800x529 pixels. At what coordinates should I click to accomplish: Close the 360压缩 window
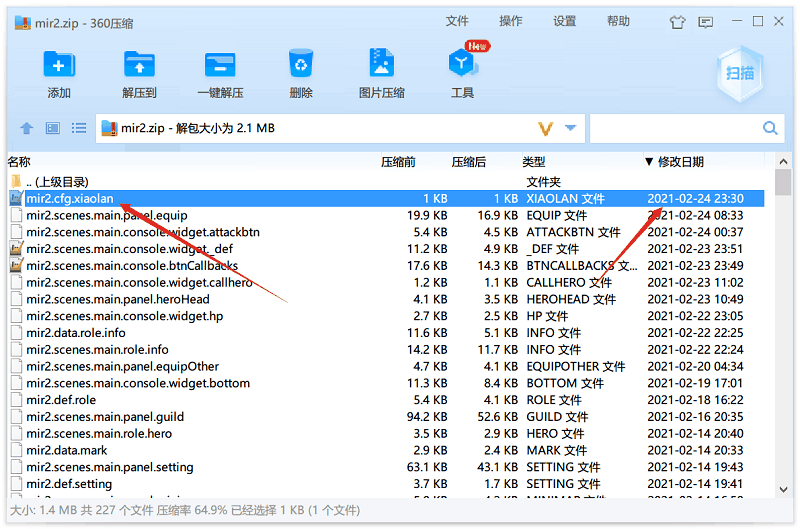pos(779,21)
